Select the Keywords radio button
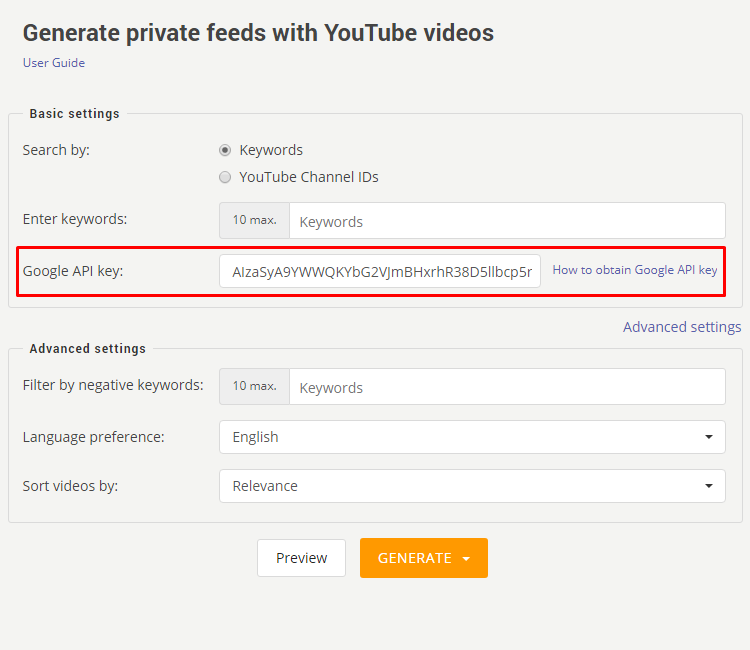Viewport: 750px width, 650px height. [225, 150]
